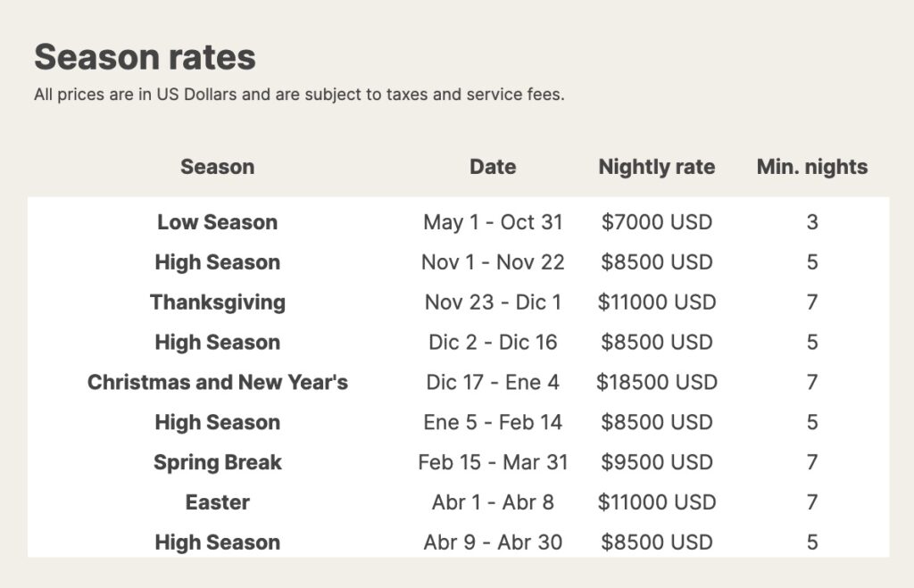Click the Nightly rate column header

tap(656, 167)
